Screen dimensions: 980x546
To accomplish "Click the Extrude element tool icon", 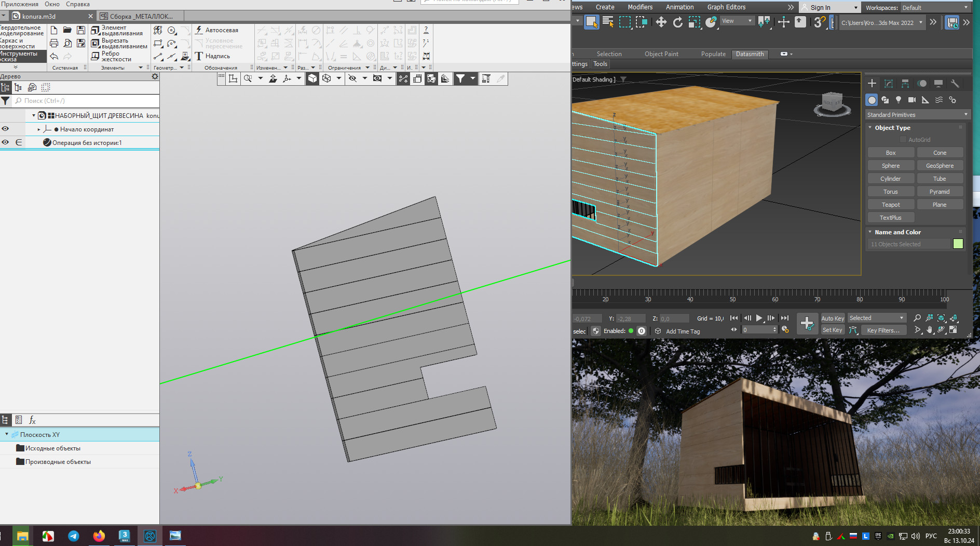I will [x=96, y=31].
